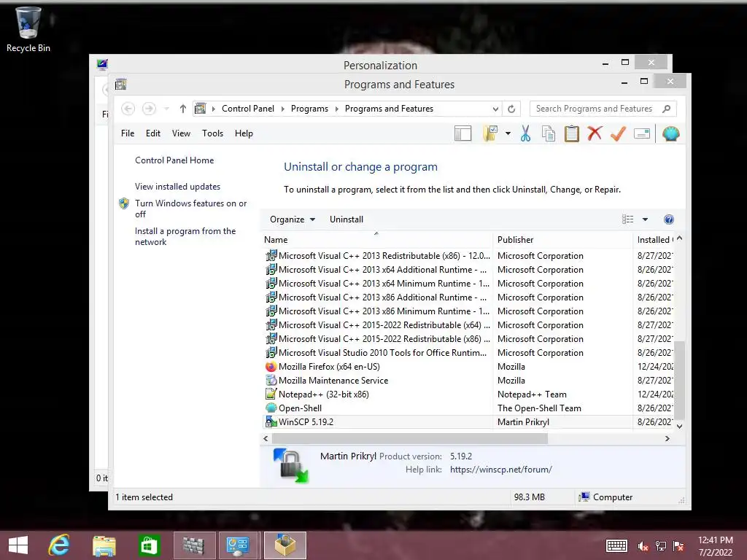The image size is (747, 560).
Task: Open View installed updates link
Action: pyautogui.click(x=177, y=187)
